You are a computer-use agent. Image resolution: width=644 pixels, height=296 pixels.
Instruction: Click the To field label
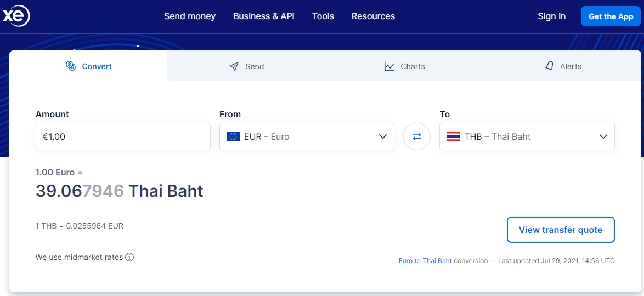tap(445, 114)
